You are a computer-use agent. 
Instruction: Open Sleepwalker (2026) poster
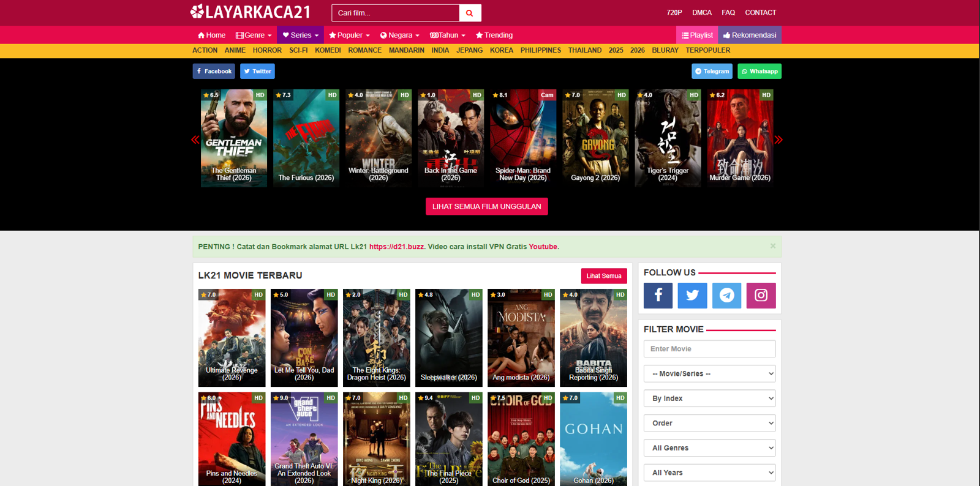[449, 338]
